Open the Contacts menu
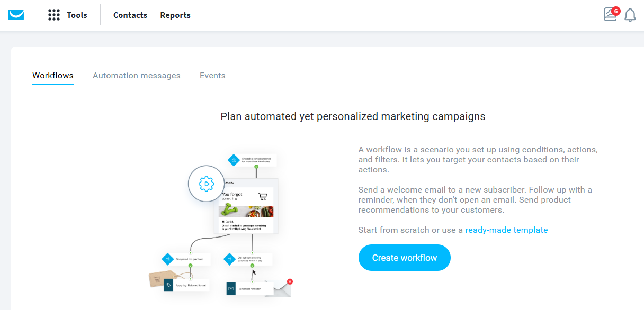The width and height of the screenshot is (644, 310). click(130, 15)
